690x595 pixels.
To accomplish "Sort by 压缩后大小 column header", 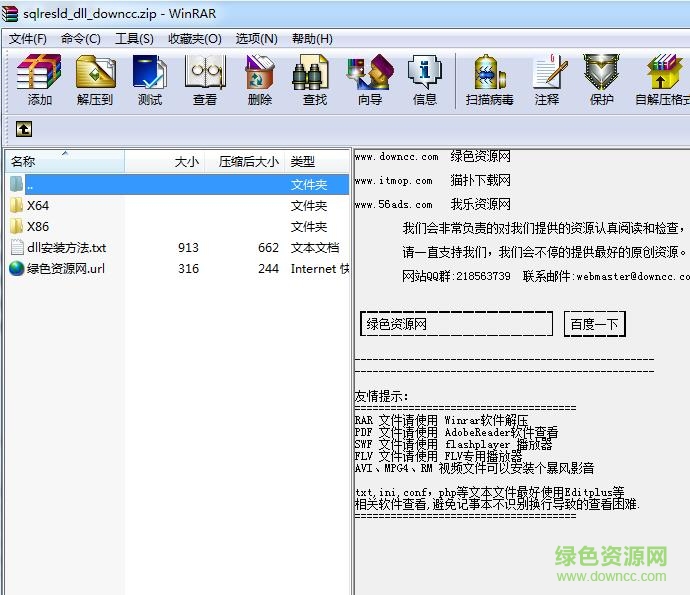I will point(244,162).
